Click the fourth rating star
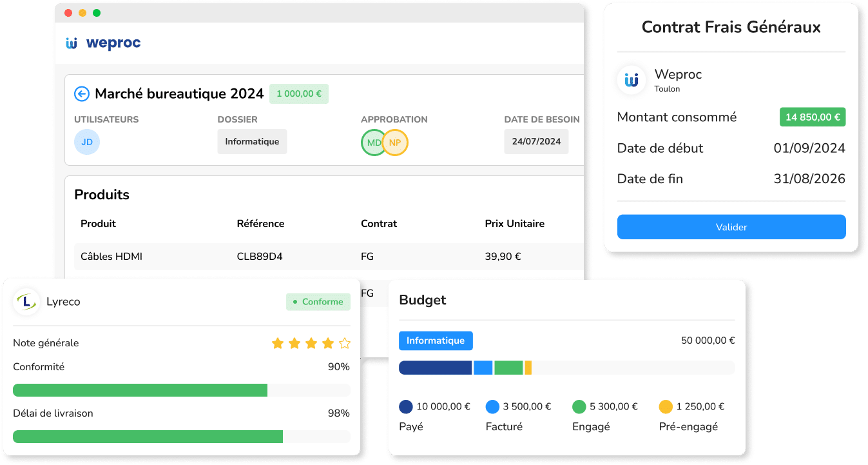This screenshot has height=465, width=868. coord(328,343)
